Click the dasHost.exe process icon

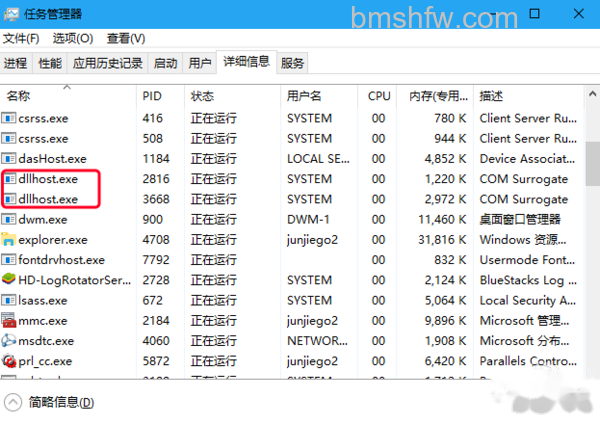click(8, 158)
